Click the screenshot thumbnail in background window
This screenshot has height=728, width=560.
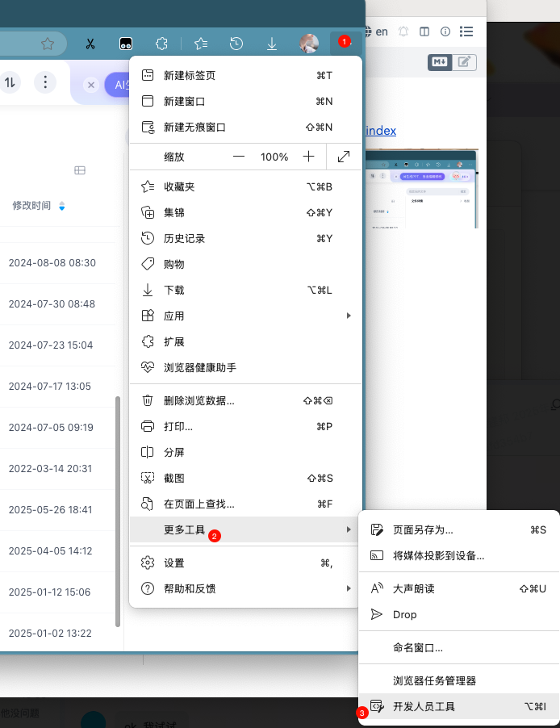[422, 189]
